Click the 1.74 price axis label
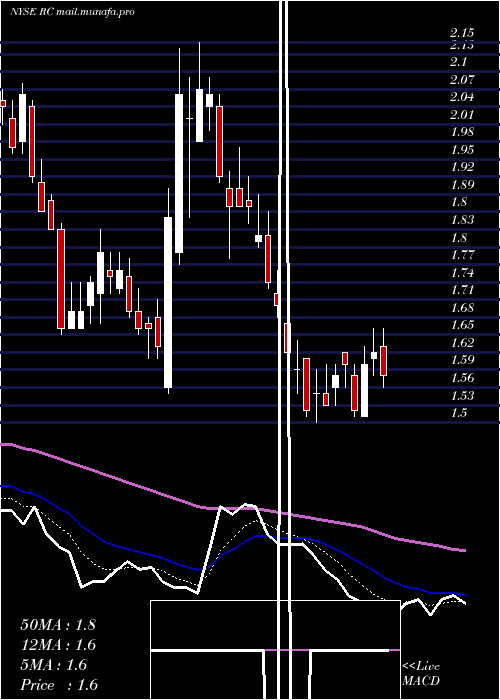The image size is (500, 700). click(462, 272)
